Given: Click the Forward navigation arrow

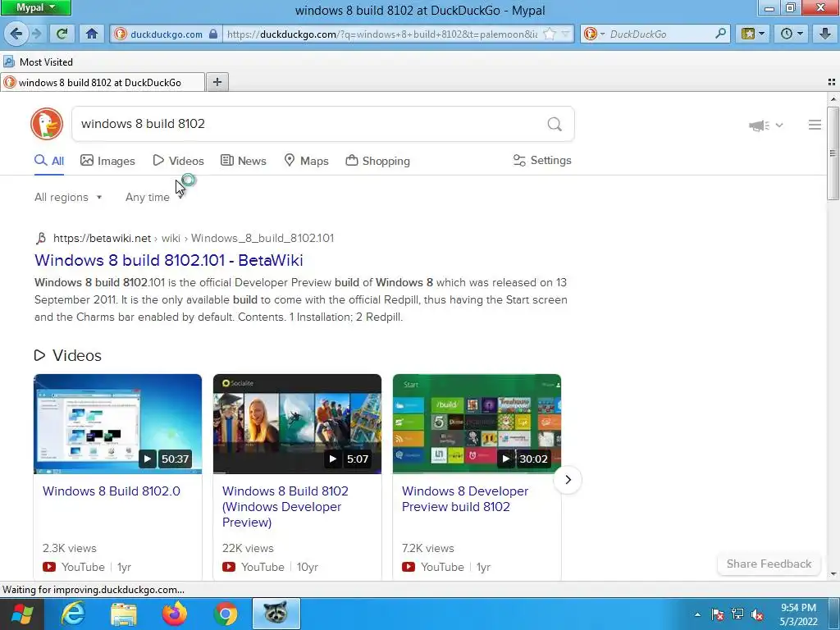Looking at the screenshot, I should (36, 34).
